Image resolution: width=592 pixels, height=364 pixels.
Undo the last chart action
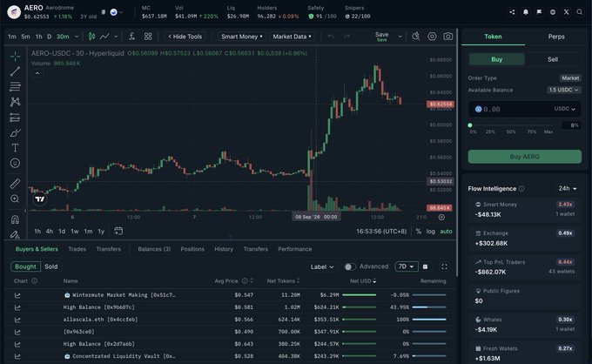point(331,37)
